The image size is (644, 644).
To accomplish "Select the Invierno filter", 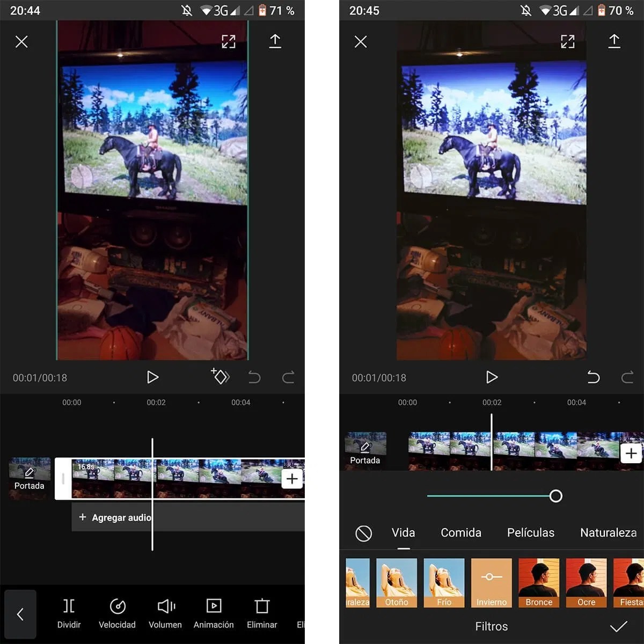I will (x=492, y=583).
